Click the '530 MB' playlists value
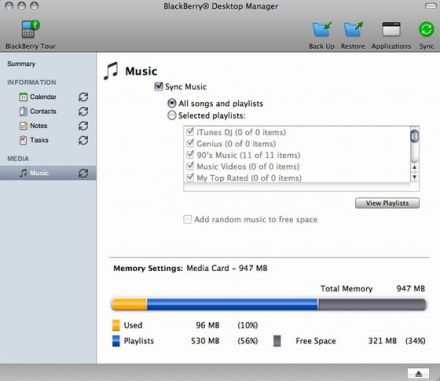The width and height of the screenshot is (440, 381). coord(205,341)
